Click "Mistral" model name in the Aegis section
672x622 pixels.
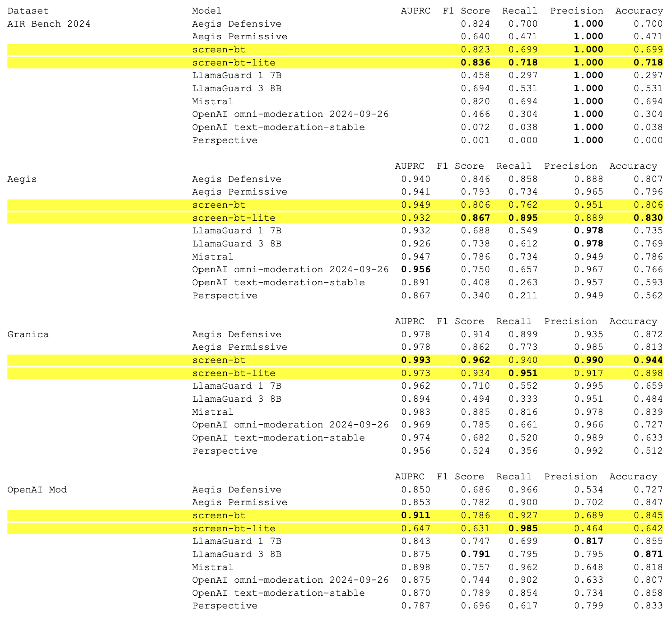(212, 257)
